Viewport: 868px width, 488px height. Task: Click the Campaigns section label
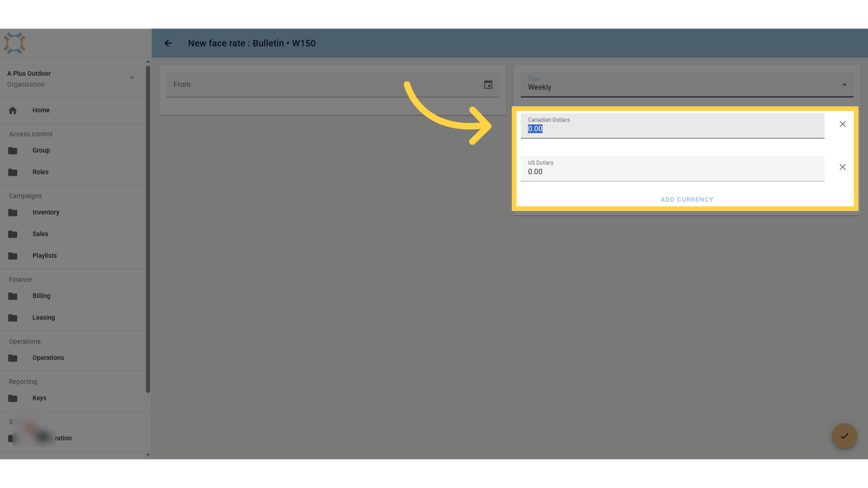coord(25,196)
